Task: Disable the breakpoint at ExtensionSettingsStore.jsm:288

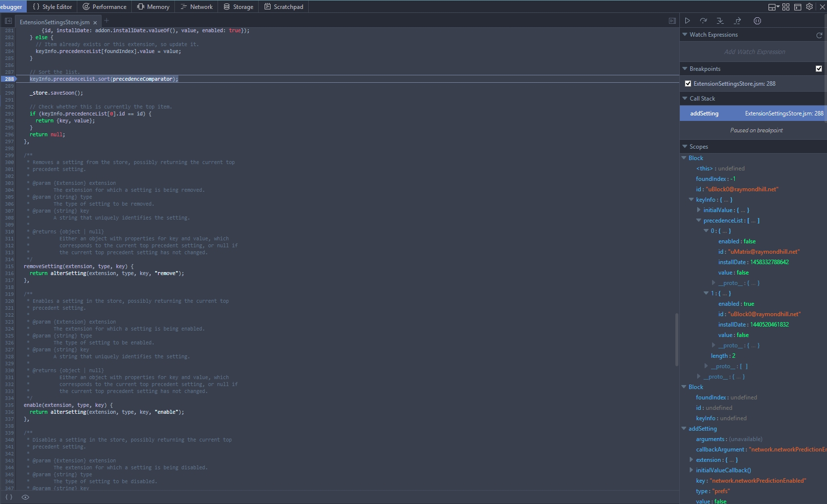Action: (x=688, y=83)
